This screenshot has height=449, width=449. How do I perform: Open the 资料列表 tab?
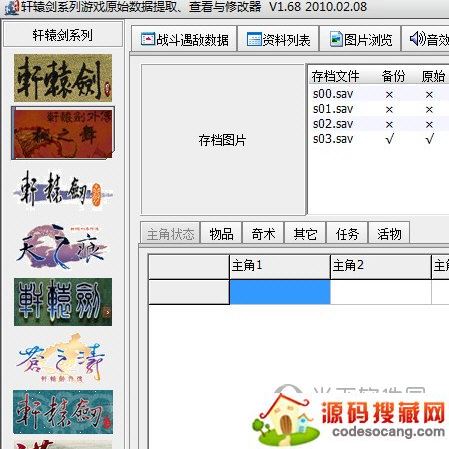(x=278, y=39)
